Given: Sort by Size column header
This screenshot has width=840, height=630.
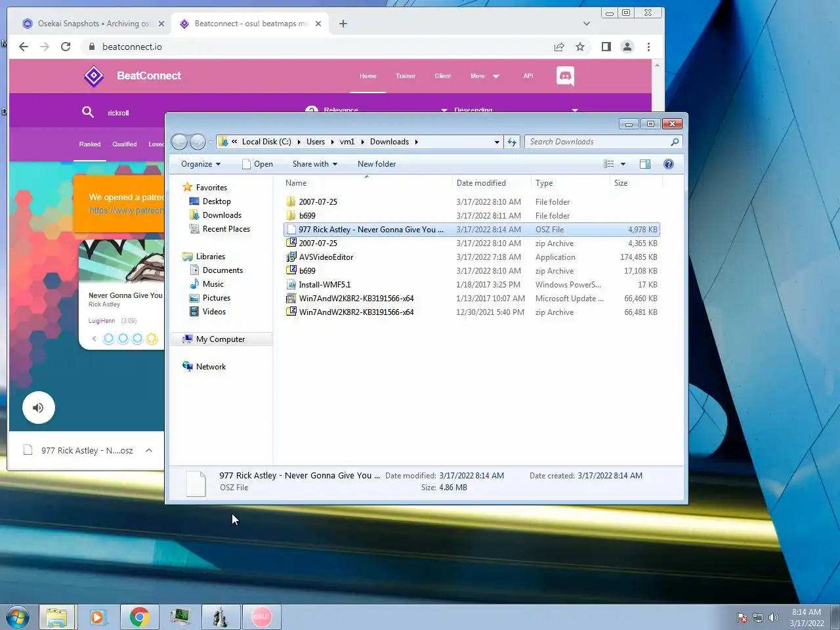Looking at the screenshot, I should coord(635,183).
